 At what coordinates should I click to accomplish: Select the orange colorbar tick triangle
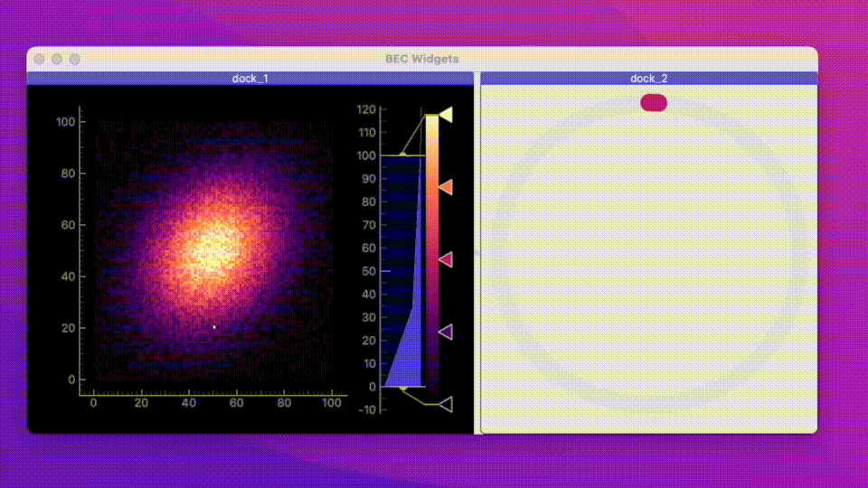446,187
